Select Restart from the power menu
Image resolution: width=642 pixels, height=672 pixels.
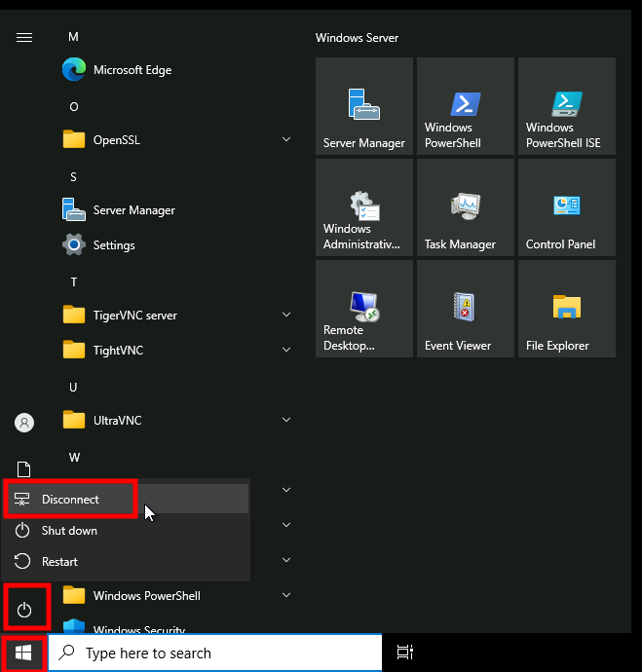pyautogui.click(x=59, y=562)
